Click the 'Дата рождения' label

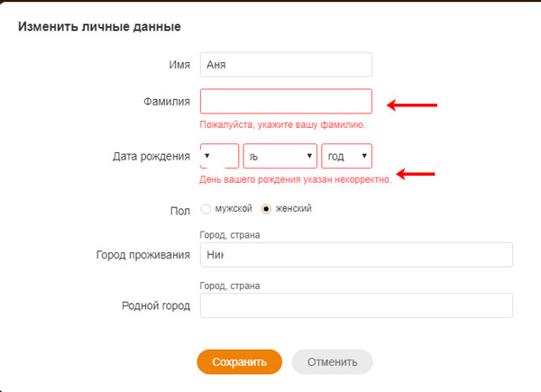click(x=151, y=157)
